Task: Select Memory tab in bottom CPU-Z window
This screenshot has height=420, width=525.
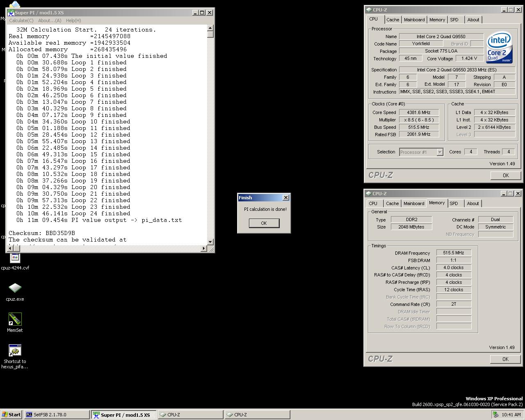Action: click(437, 203)
